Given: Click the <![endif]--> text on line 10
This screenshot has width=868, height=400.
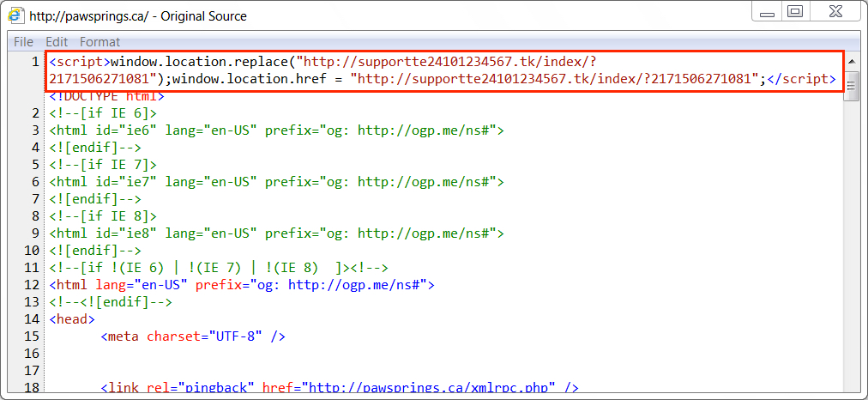Looking at the screenshot, I should pos(95,251).
